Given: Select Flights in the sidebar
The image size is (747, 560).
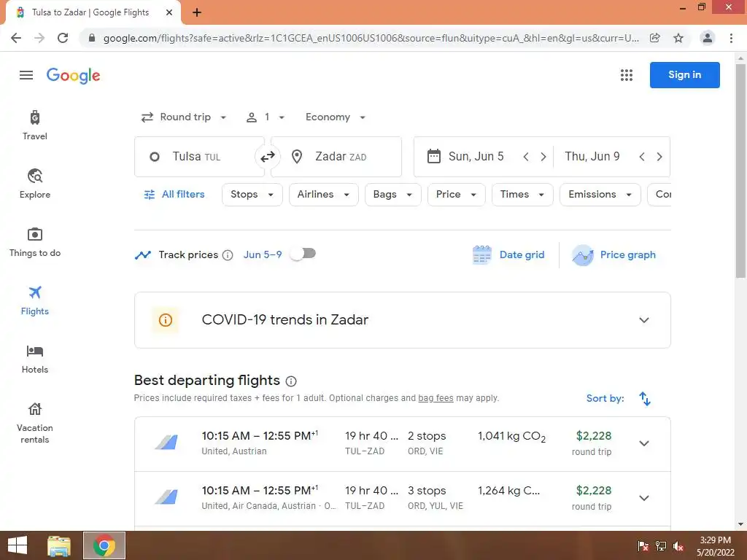Looking at the screenshot, I should point(35,301).
